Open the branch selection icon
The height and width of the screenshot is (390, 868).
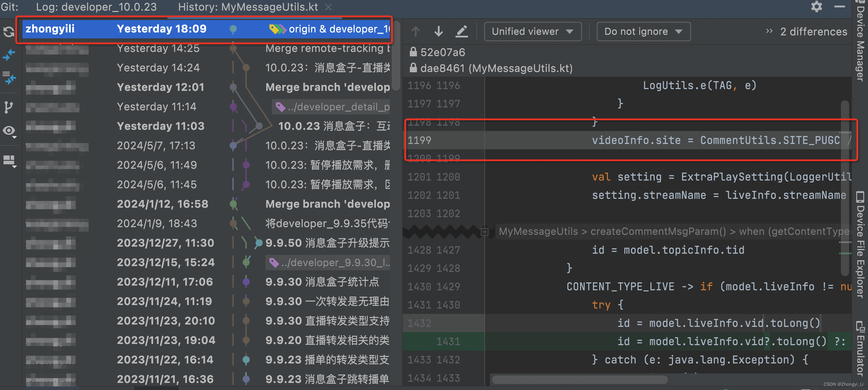9,107
